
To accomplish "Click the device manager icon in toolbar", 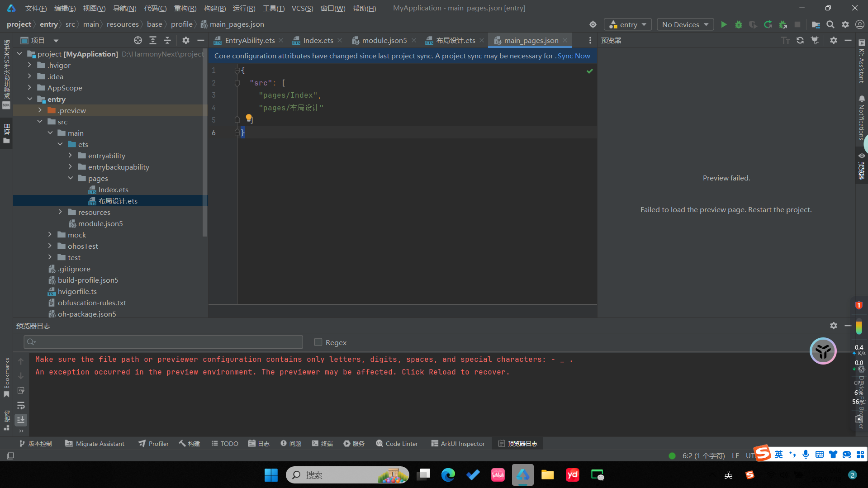I will pyautogui.click(x=816, y=24).
